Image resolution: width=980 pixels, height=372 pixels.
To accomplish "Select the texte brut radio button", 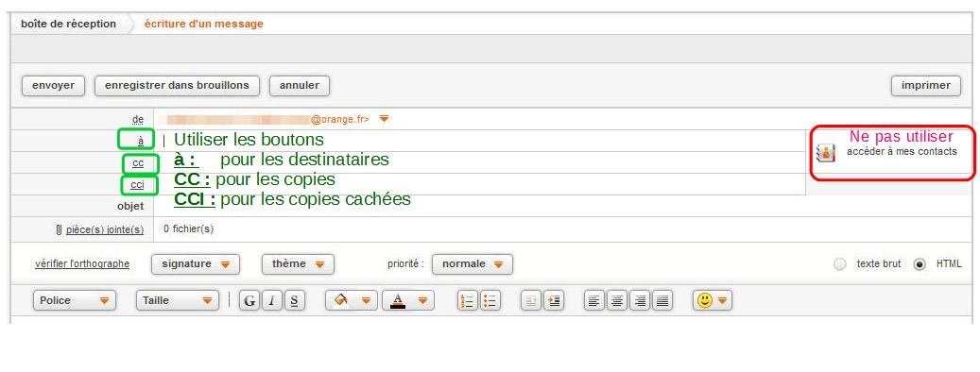I will (841, 264).
